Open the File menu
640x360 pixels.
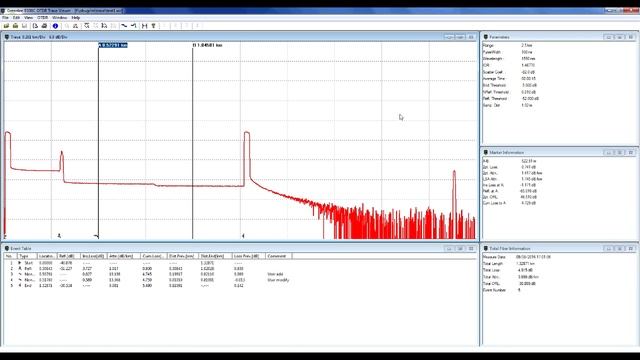click(5, 18)
